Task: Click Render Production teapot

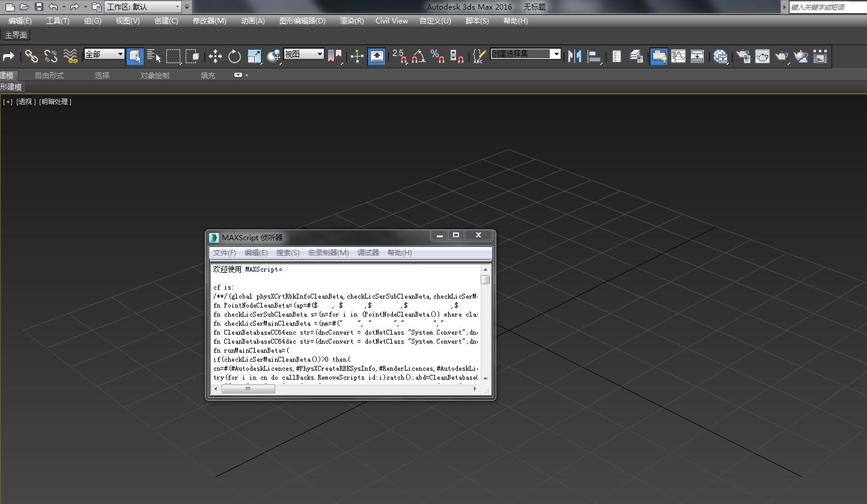Action: click(782, 56)
